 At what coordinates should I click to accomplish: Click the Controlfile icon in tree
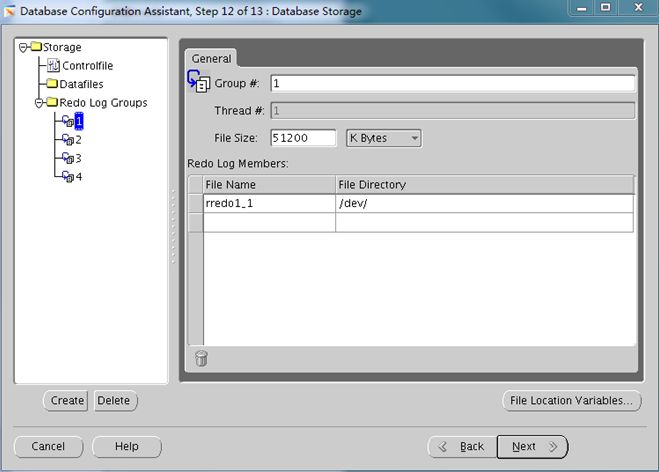53,66
